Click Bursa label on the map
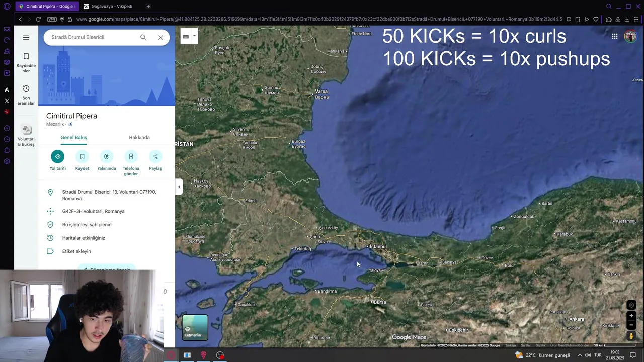This screenshot has height=362, width=644. pos(379,302)
